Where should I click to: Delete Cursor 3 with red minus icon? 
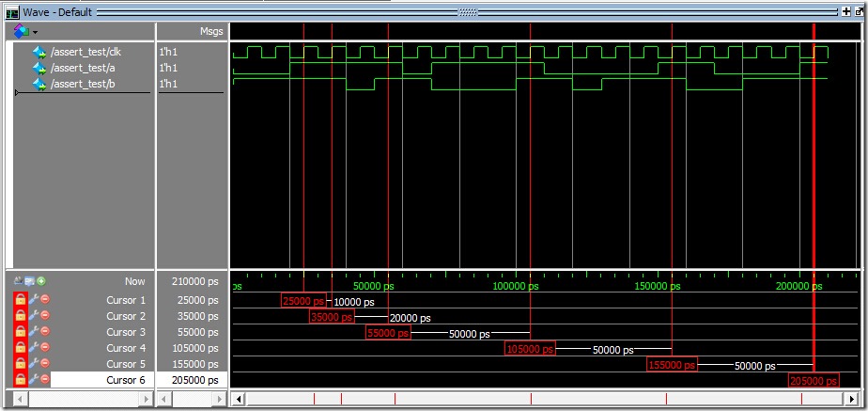point(45,332)
